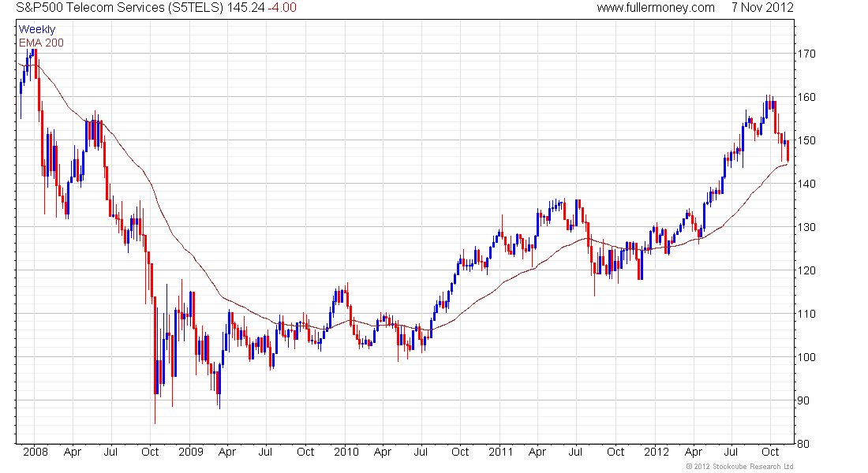This screenshot has height=473, width=868.
Task: Open the www.fullermoney.com link
Action: (x=656, y=8)
